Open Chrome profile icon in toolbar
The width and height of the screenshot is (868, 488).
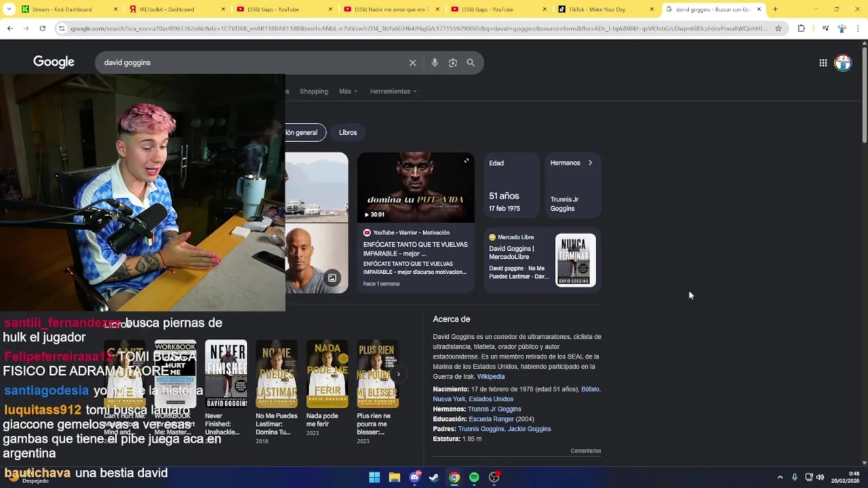click(842, 28)
